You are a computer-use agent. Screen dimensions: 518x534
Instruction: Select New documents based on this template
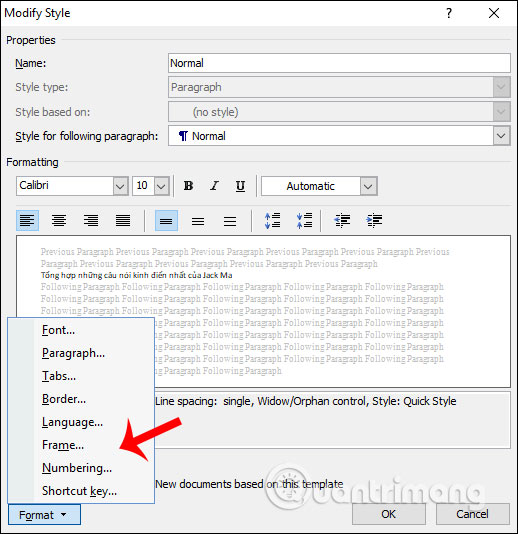point(249,484)
